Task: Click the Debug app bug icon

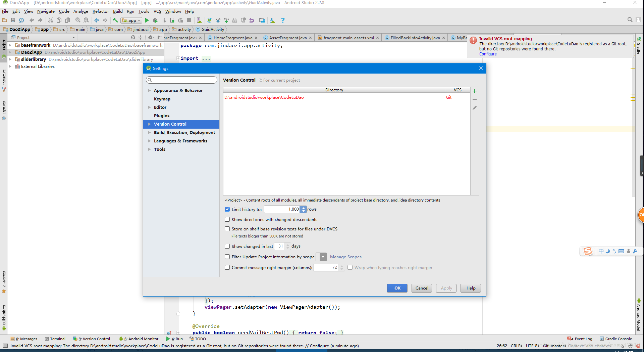Action: pyautogui.click(x=155, y=20)
